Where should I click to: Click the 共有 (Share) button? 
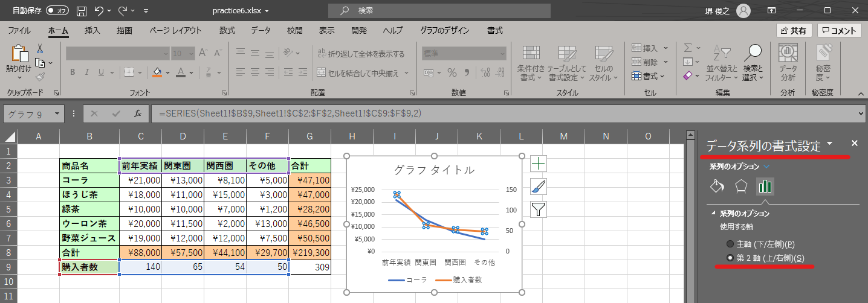point(794,31)
